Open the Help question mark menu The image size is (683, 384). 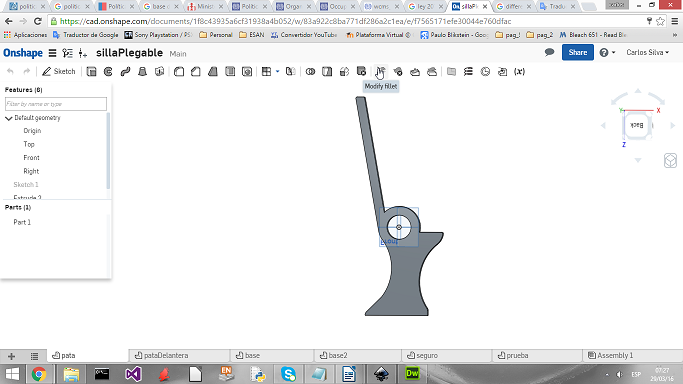tap(607, 52)
